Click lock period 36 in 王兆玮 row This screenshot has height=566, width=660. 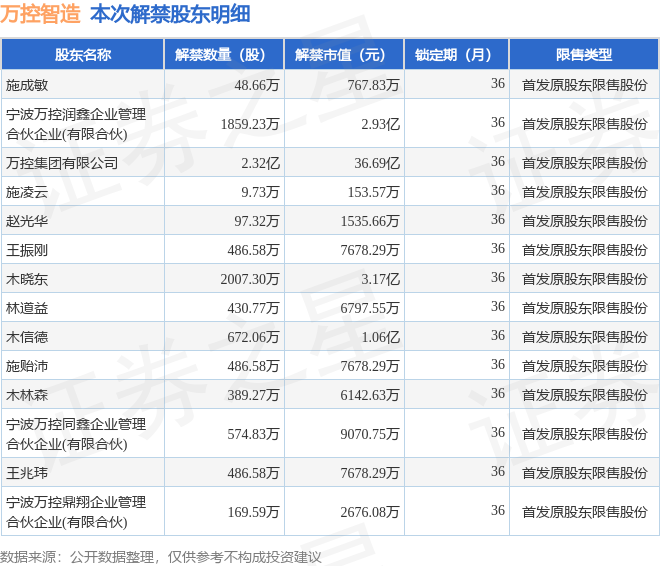498,471
